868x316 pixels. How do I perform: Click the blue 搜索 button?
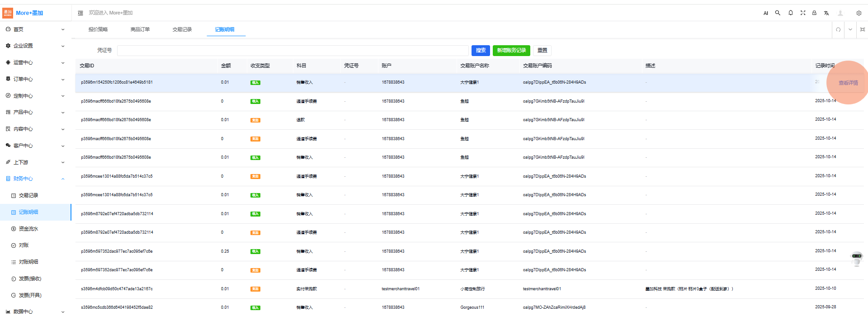point(481,50)
